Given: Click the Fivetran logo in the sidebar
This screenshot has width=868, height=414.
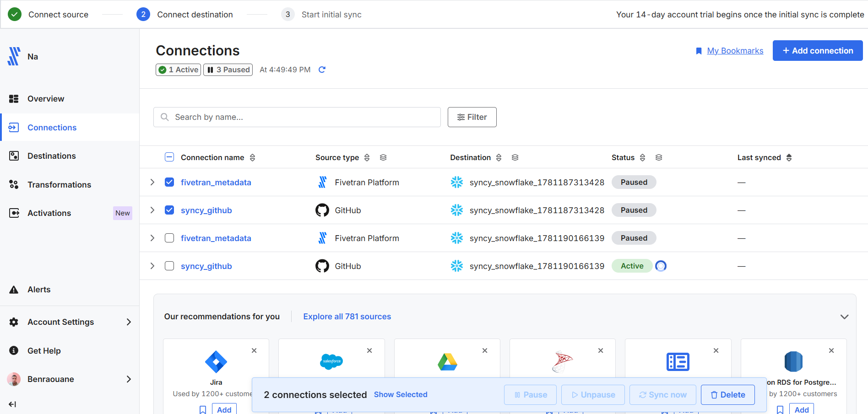Looking at the screenshot, I should pos(14,56).
